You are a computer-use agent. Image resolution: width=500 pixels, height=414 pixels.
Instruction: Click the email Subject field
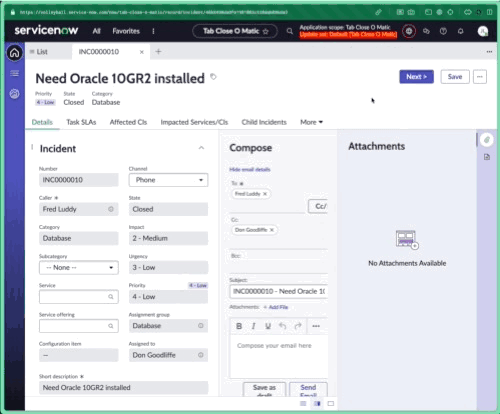point(279,291)
